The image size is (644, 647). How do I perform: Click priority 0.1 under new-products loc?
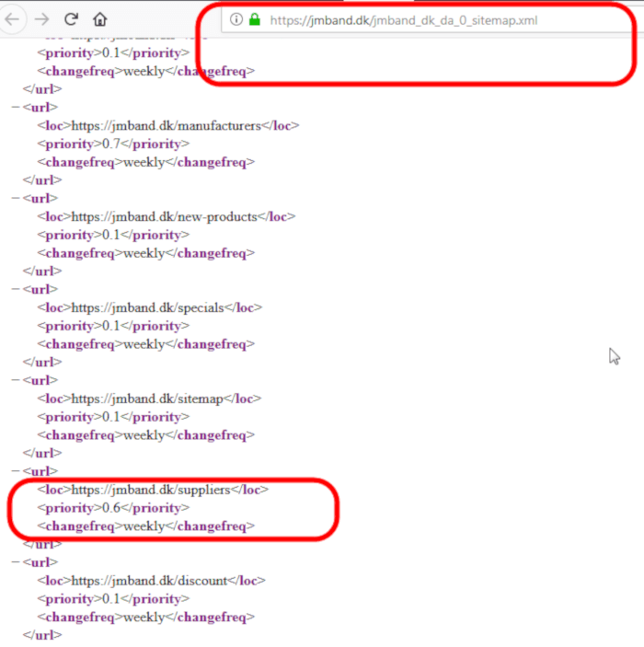[x=113, y=235]
